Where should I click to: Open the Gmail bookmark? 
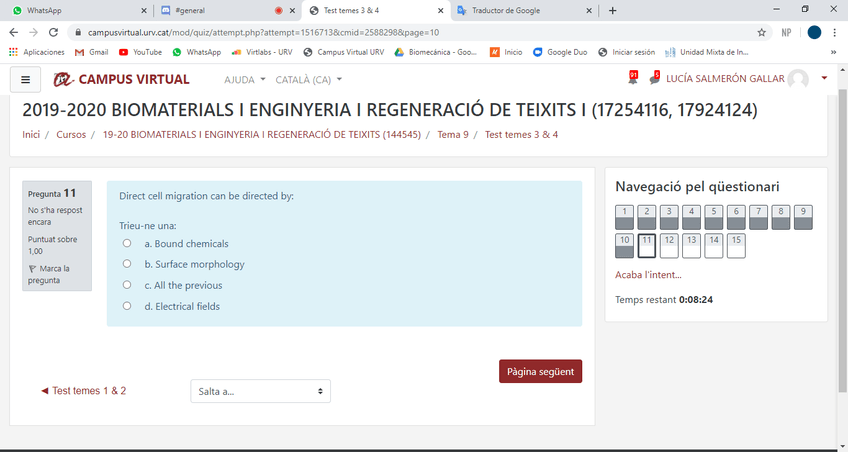(x=91, y=52)
